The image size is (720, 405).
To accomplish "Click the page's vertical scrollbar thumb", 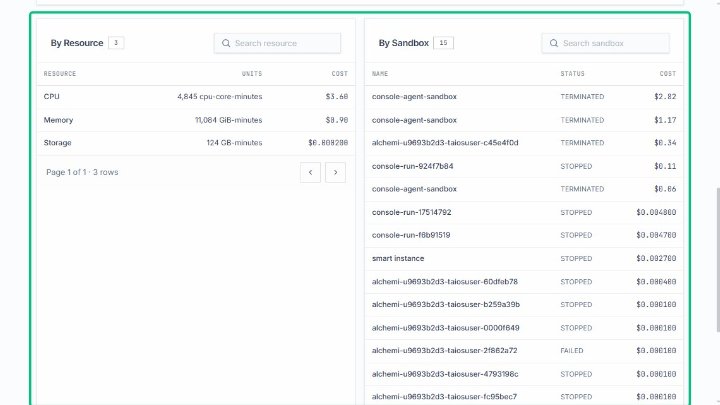I will click(x=718, y=259).
